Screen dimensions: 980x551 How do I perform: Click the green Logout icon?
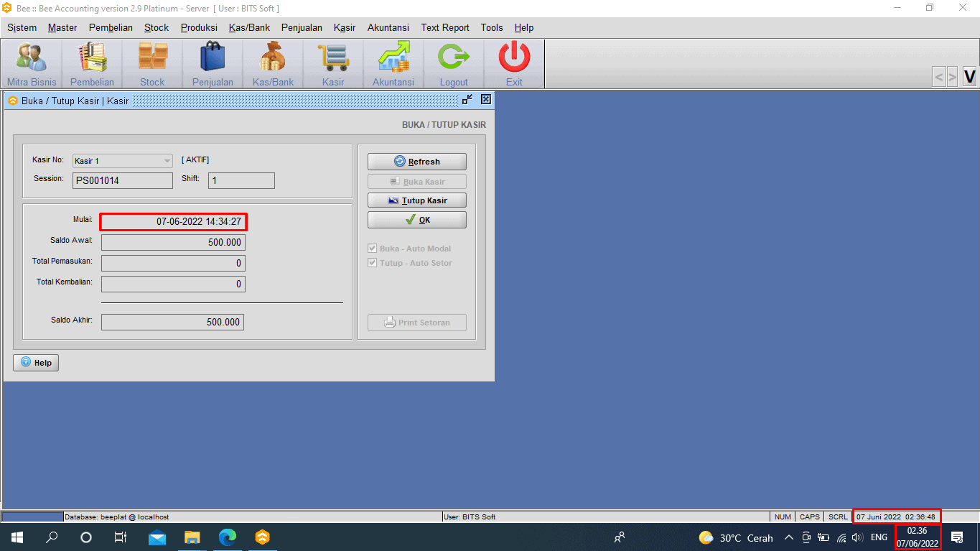[454, 58]
